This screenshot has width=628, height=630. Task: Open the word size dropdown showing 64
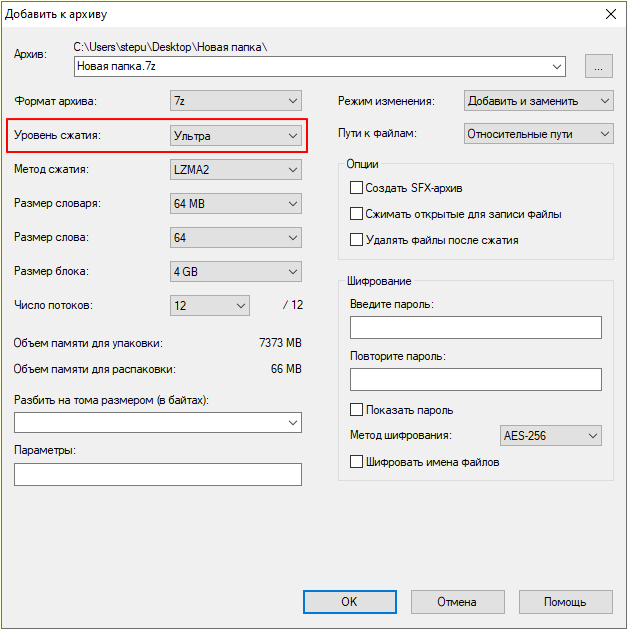tap(235, 237)
